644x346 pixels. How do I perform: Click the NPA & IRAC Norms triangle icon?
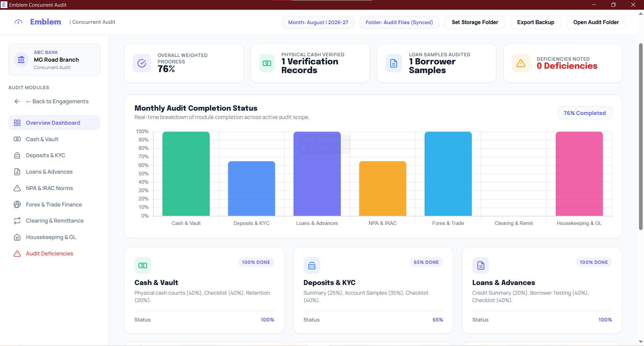(17, 188)
